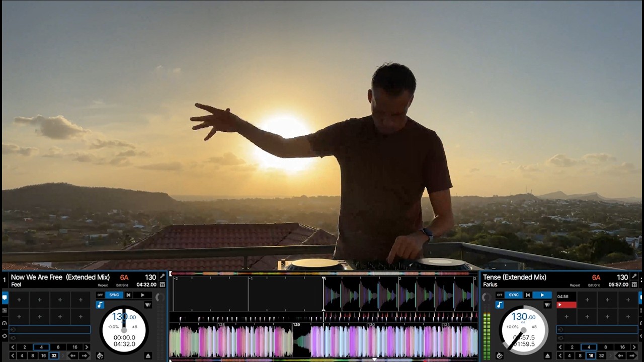This screenshot has width=644, height=362.
Task: Open the track edit pencil on deck 1
Action: click(163, 276)
